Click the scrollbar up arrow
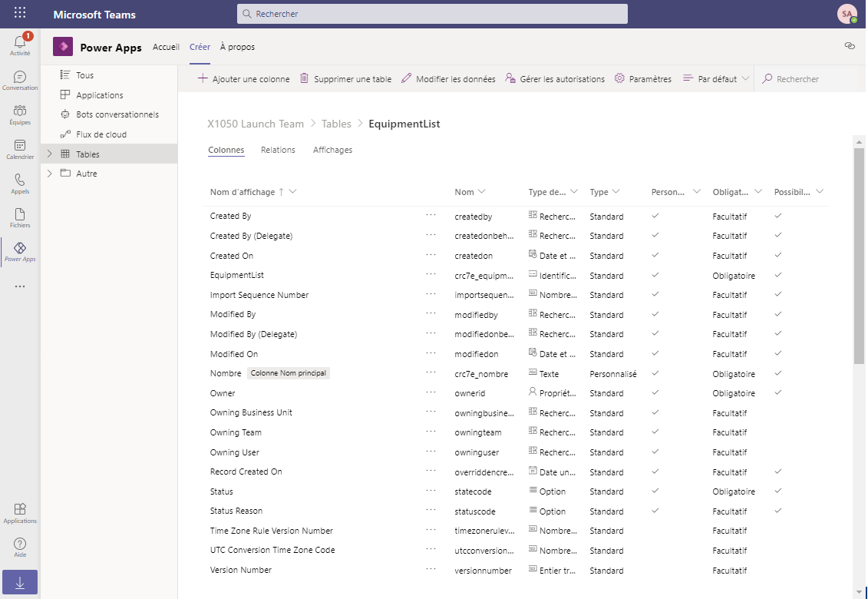 pyautogui.click(x=859, y=142)
